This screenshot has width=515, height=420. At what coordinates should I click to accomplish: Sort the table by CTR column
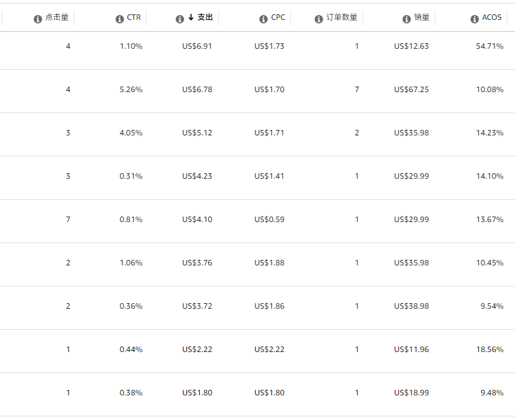click(134, 17)
